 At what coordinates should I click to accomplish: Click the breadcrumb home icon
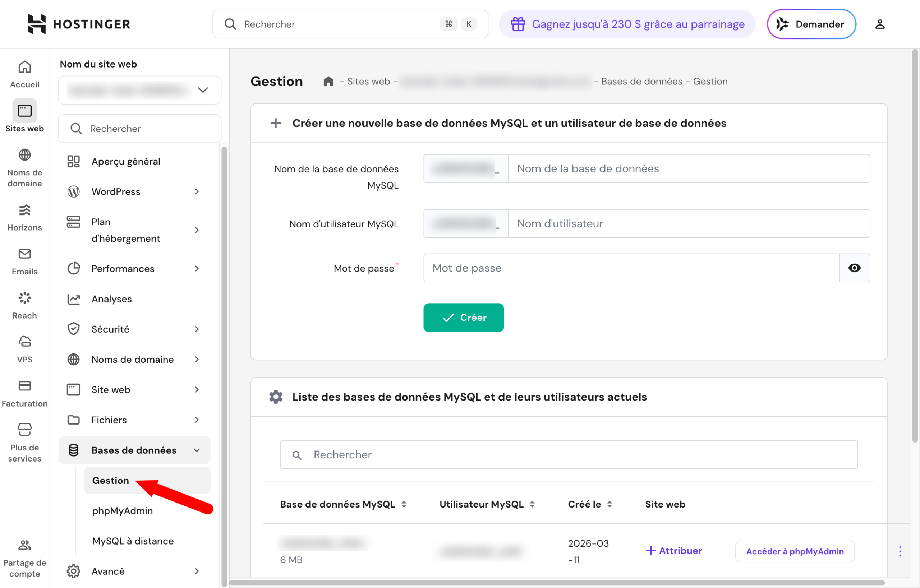pyautogui.click(x=328, y=81)
